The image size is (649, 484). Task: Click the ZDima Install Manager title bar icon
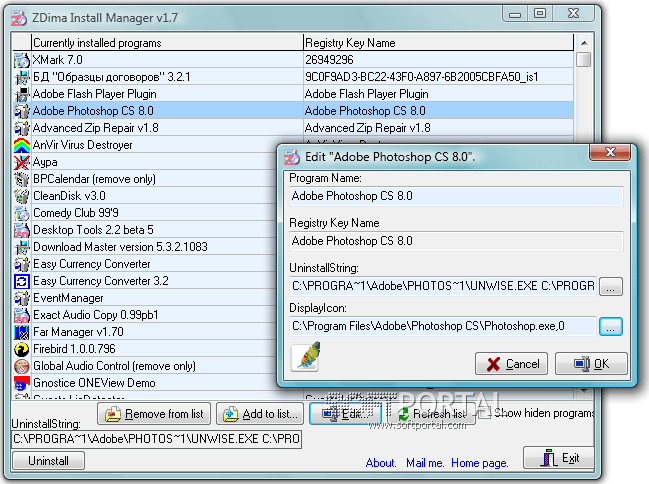pos(19,18)
